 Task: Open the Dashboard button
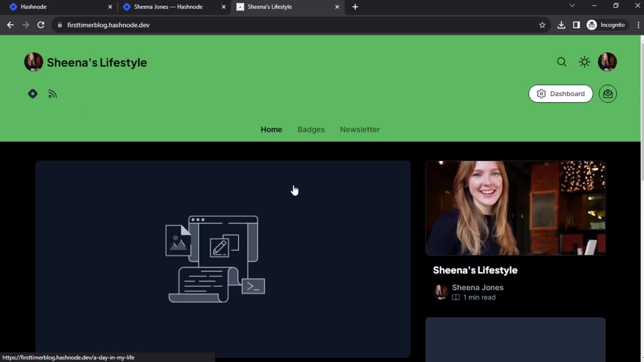[x=561, y=94]
